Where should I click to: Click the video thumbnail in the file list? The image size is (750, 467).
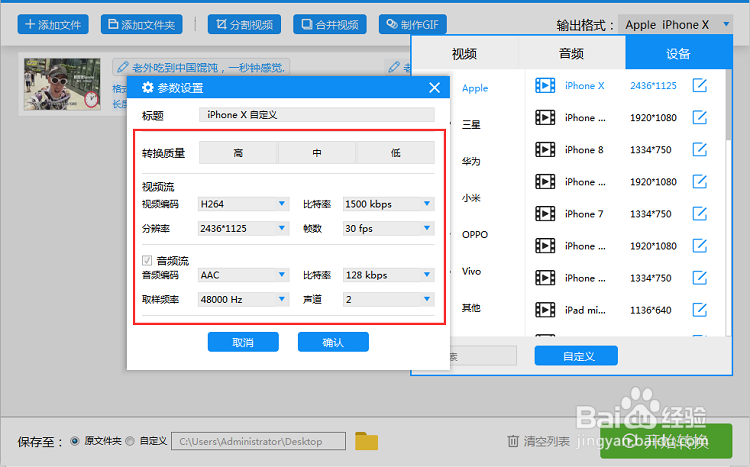pyautogui.click(x=62, y=84)
